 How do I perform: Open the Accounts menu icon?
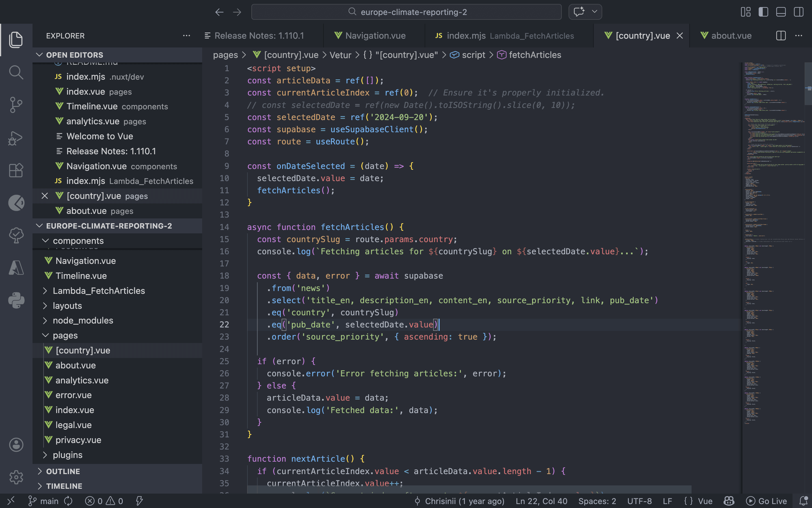16,444
